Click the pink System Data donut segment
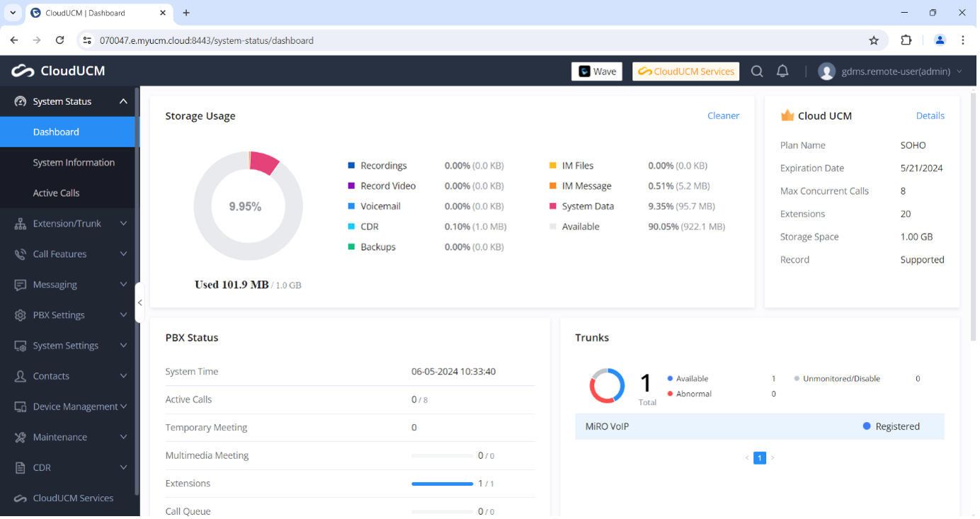980x519 pixels. pyautogui.click(x=265, y=163)
